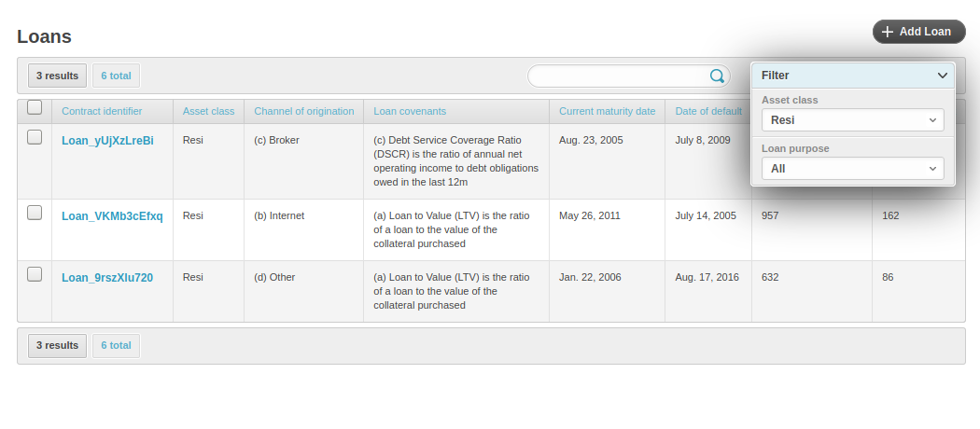Sort by Current maturity date header
The width and height of the screenshot is (980, 429).
(607, 111)
